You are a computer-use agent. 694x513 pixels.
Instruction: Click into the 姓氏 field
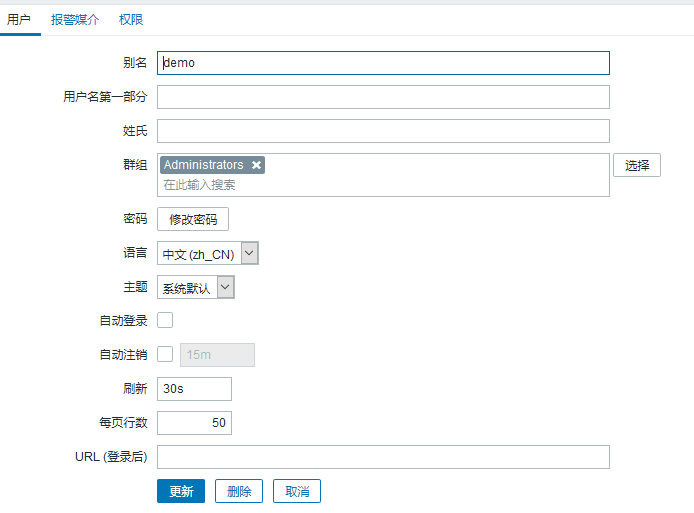click(x=383, y=131)
